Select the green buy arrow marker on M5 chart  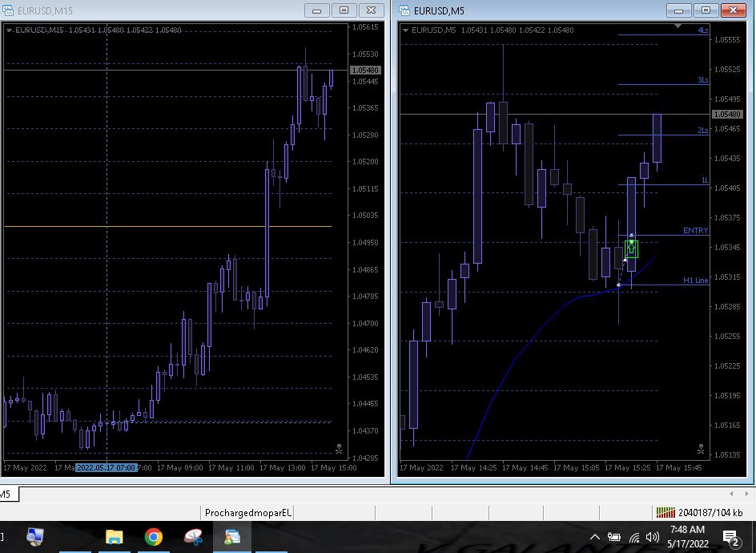coord(632,248)
